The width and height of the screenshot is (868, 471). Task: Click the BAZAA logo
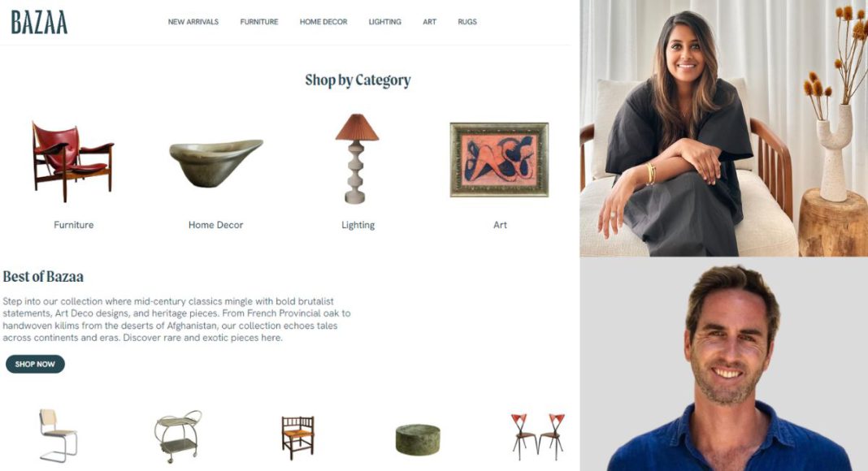39,23
